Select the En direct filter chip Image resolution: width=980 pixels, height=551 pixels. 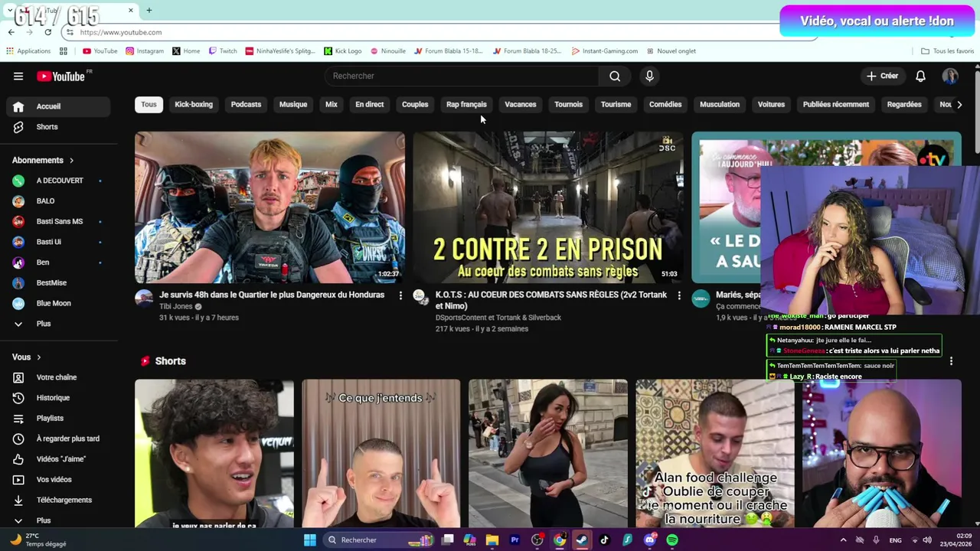click(369, 104)
